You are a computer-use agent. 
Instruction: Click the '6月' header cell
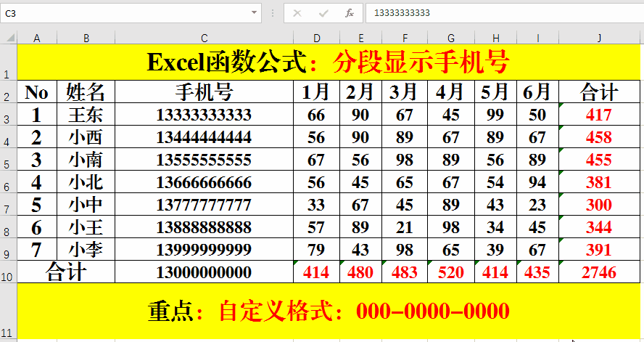coord(537,91)
